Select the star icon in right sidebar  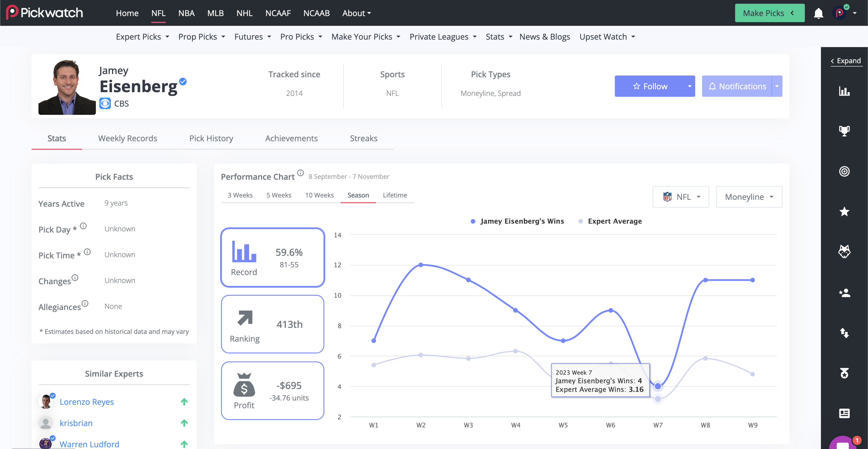[844, 212]
